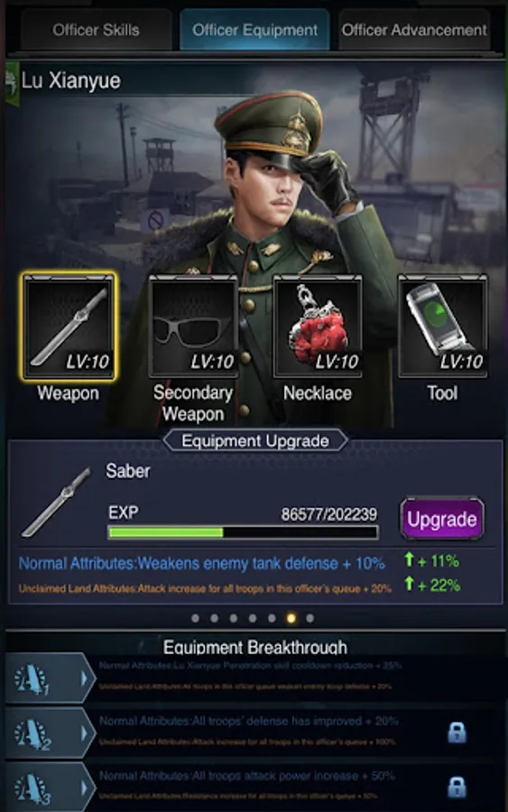This screenshot has height=812, width=508.
Task: Click the lock on third breakthrough row
Action: [x=457, y=787]
